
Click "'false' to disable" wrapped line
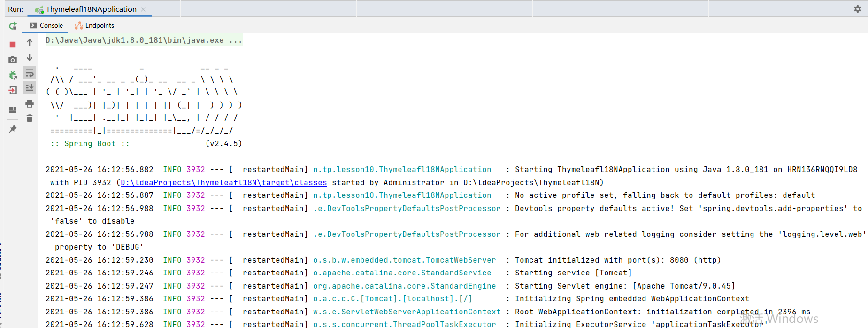(92, 221)
